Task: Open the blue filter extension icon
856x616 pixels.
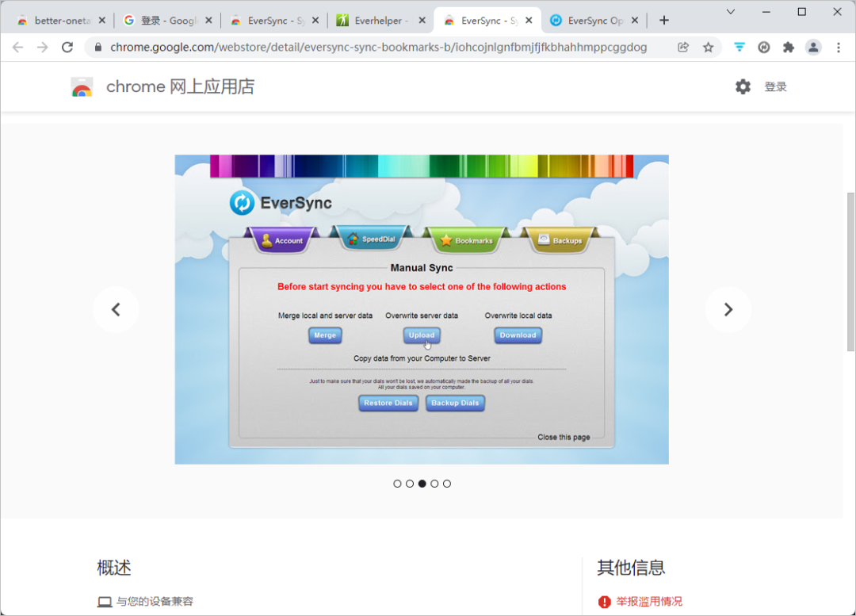Action: coord(739,48)
